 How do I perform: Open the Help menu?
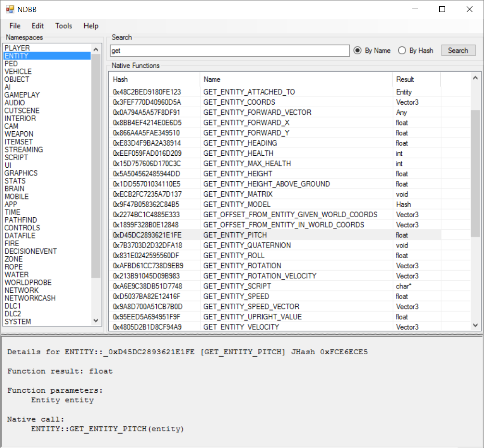coord(91,26)
